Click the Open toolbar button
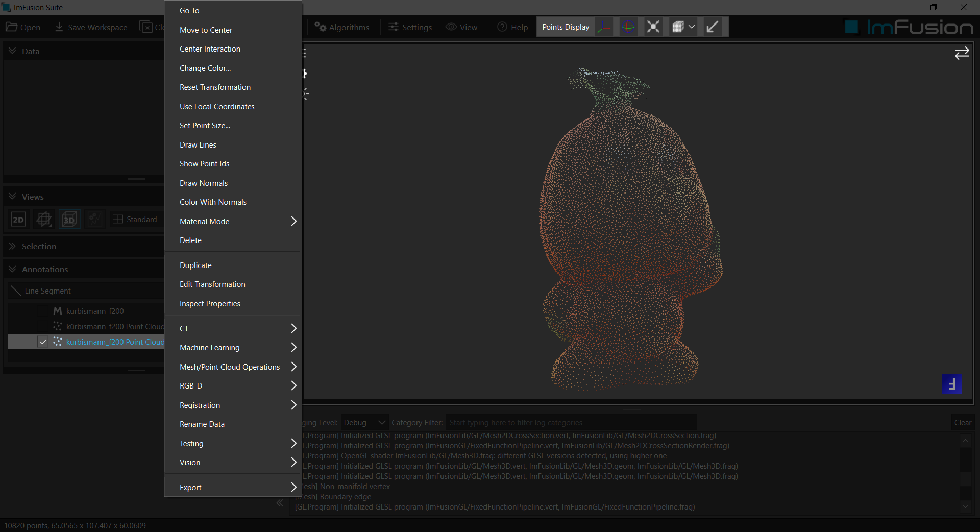Image resolution: width=980 pixels, height=532 pixels. click(23, 27)
